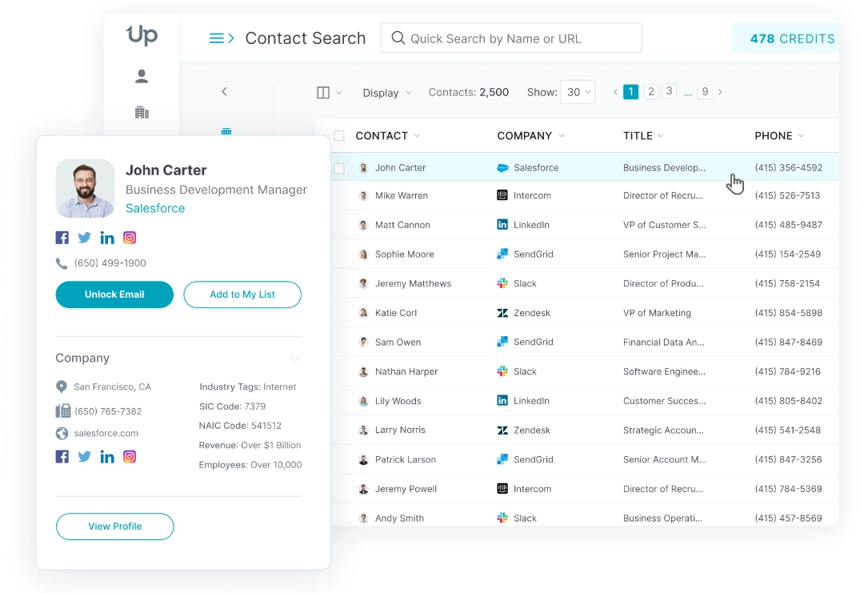Click the View Profile button
Screen dimensions: 868x593
[x=114, y=527]
